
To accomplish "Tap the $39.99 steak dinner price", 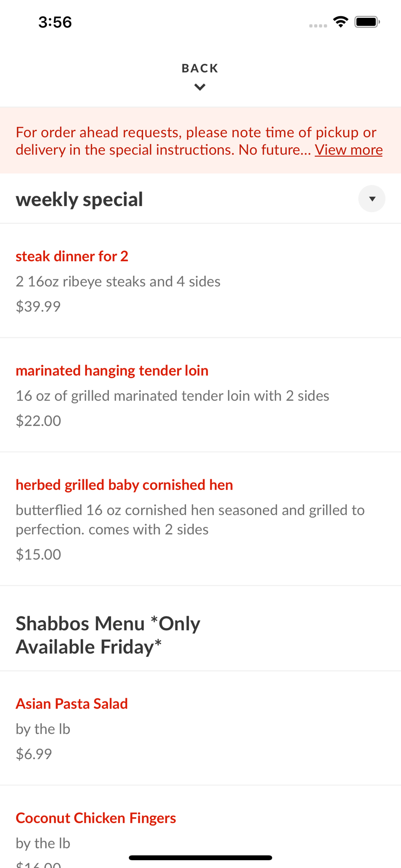I will click(38, 306).
